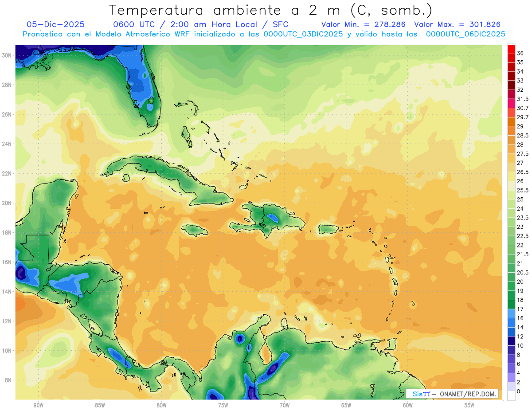Click the 17 value on the color legend

click(520, 309)
